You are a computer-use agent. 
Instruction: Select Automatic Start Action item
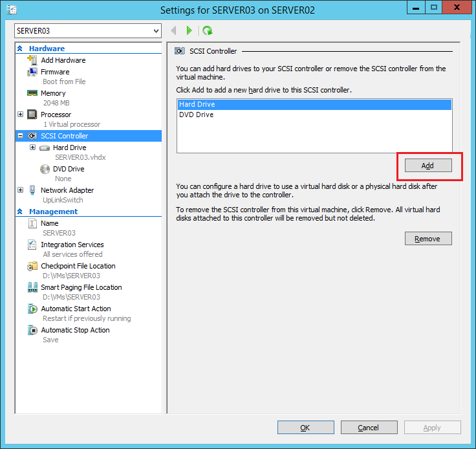76,309
